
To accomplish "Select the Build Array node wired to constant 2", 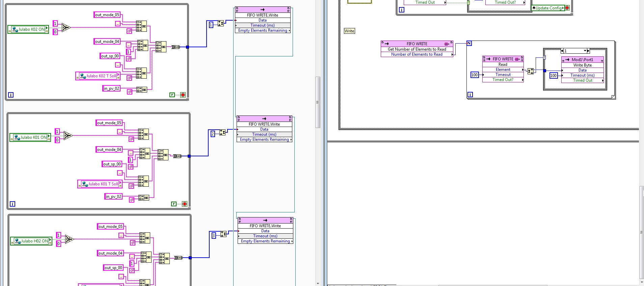I will pos(222,132).
